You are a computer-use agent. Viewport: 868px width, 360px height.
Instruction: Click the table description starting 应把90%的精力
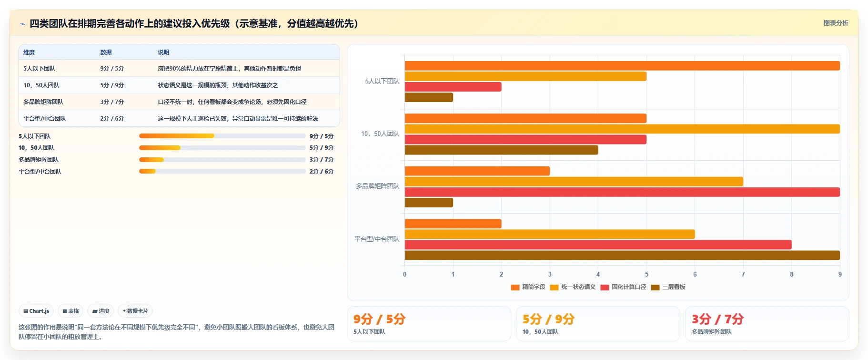[229, 69]
